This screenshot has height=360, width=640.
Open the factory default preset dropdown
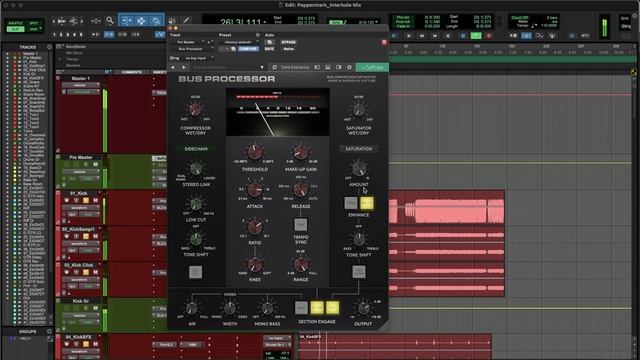click(240, 42)
